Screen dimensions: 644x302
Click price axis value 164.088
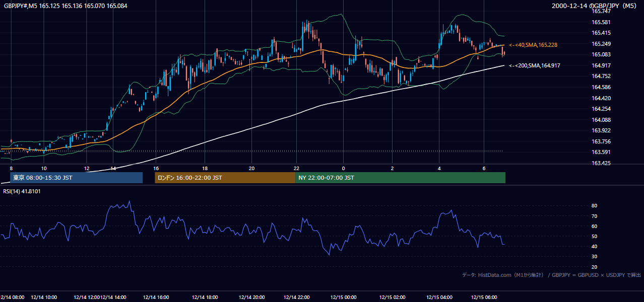click(601, 120)
